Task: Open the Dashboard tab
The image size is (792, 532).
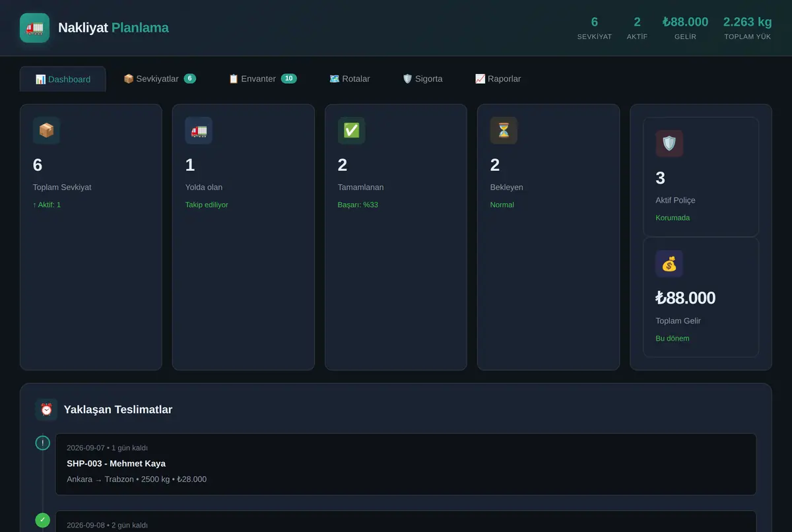Action: [x=63, y=79]
